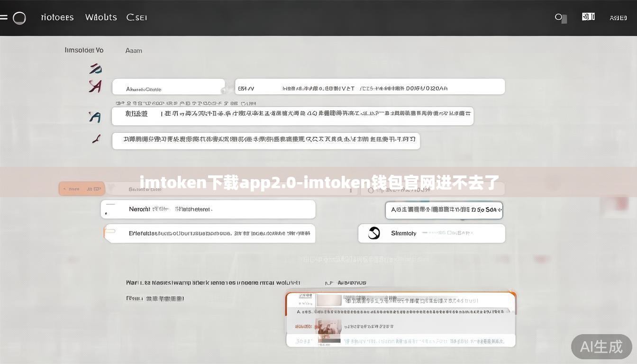This screenshot has width=637, height=364.
Task: Click the small scribble icon below Iimsolder Vo
Action: (x=95, y=69)
